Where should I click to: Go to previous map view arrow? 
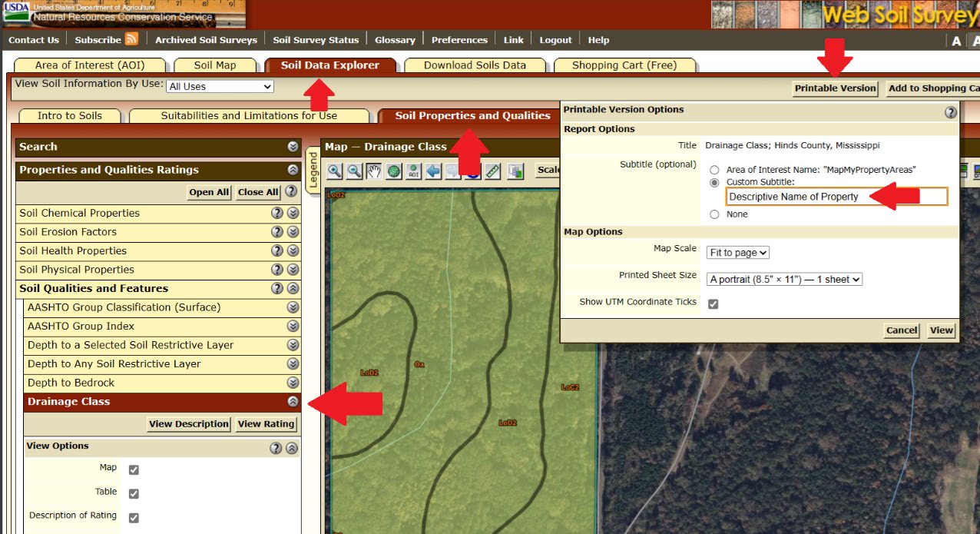434,171
